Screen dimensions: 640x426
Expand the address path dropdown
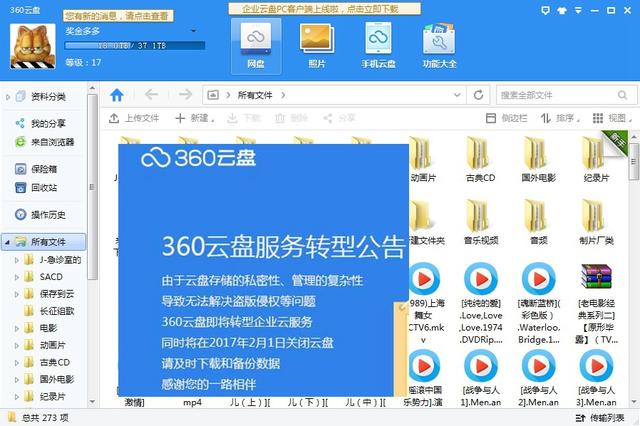point(457,95)
